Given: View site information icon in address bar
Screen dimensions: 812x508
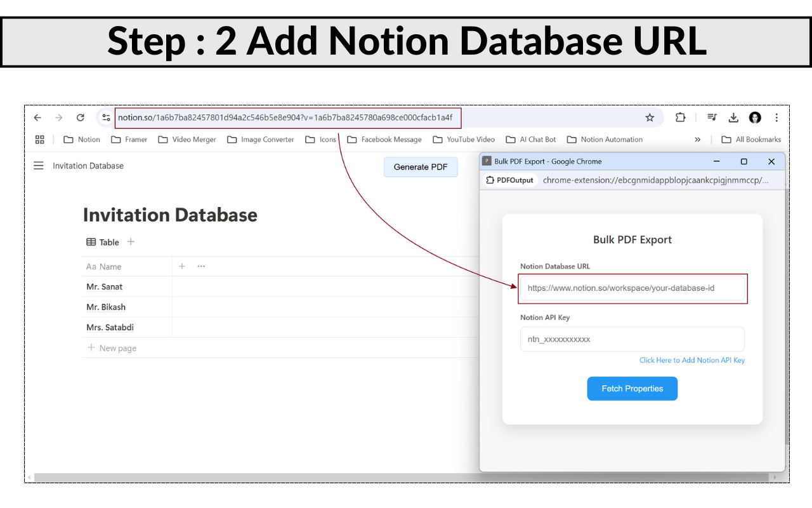Looking at the screenshot, I should [106, 117].
